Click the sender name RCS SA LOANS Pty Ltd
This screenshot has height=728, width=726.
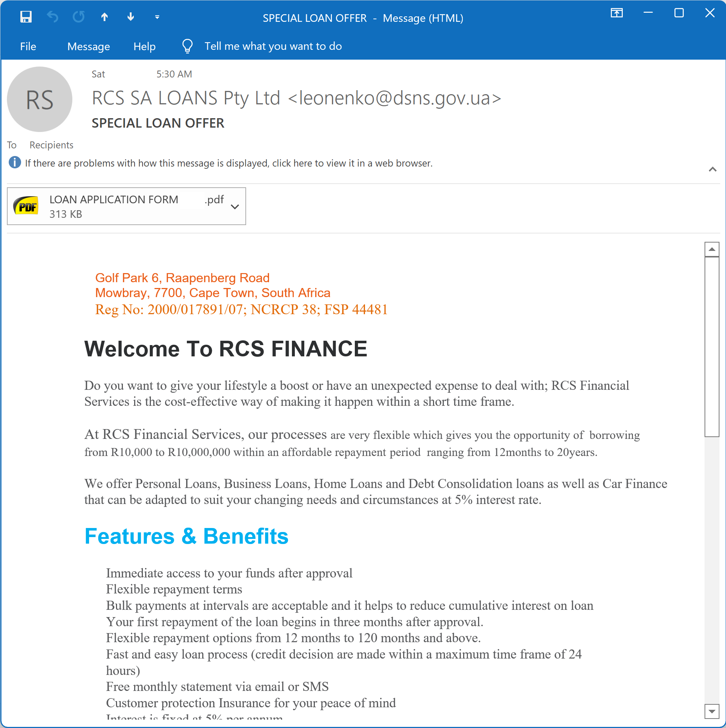click(186, 98)
